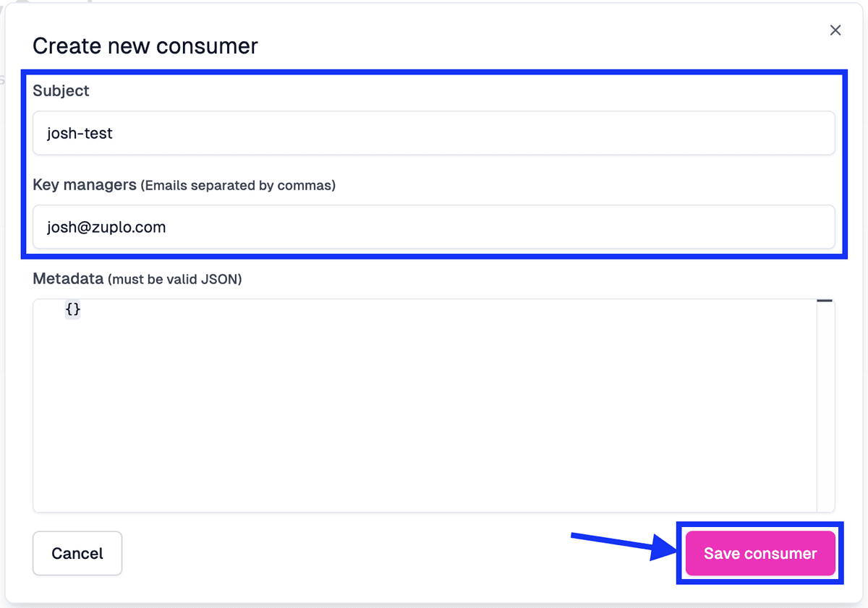Cancel the new consumer creation
The width and height of the screenshot is (868, 608).
77,553
